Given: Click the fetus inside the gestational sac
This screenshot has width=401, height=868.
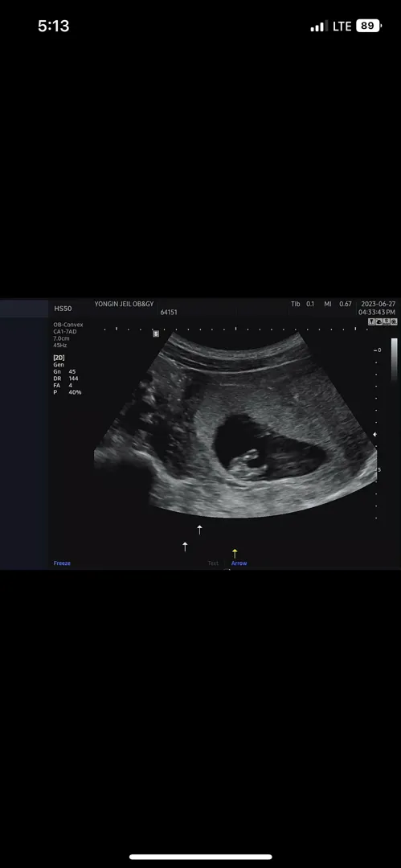Looking at the screenshot, I should click(x=248, y=465).
